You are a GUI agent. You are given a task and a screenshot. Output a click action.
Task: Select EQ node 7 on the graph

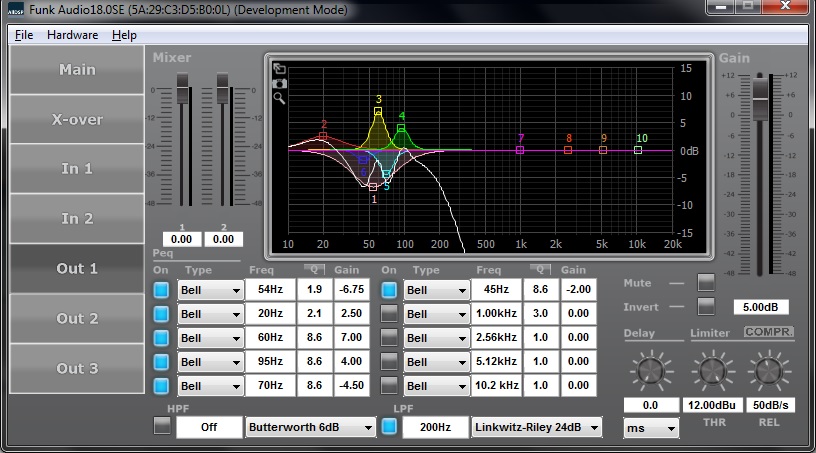coord(520,150)
